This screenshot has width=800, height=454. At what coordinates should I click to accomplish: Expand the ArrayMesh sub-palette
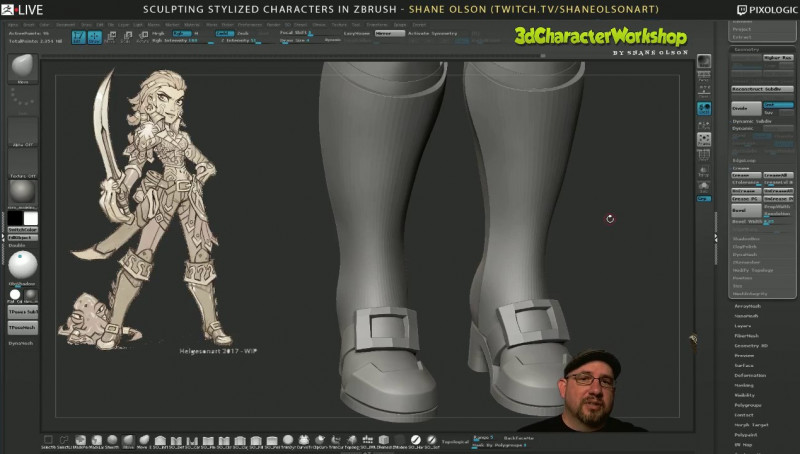(747, 306)
